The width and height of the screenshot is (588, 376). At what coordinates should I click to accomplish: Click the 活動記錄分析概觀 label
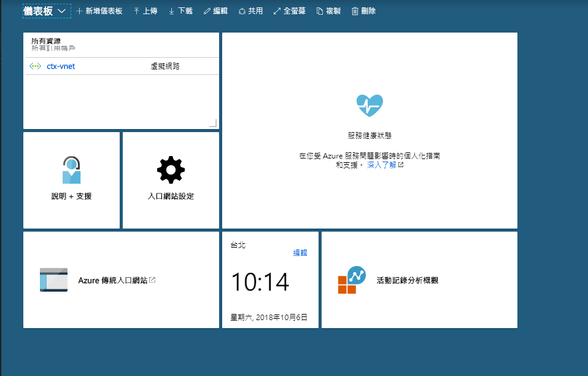[408, 280]
